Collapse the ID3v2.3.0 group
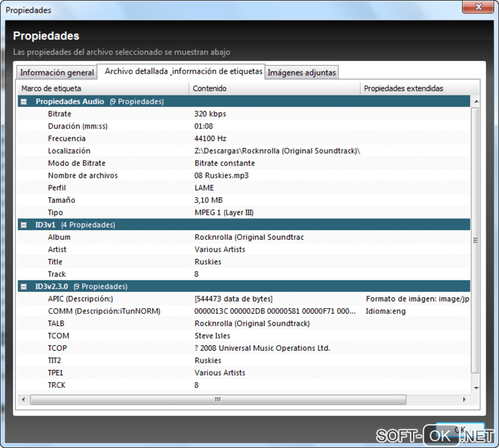This screenshot has height=448, width=499. (x=23, y=287)
